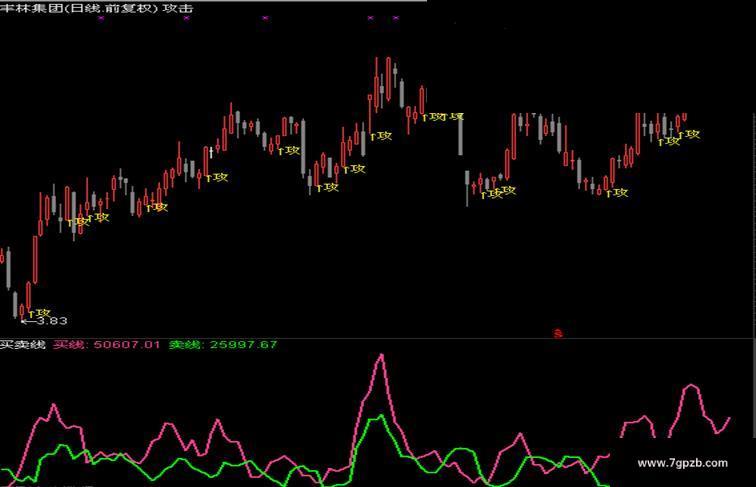756x487 pixels.
Task: Click the 买线: 50607.01 pink value
Action: (107, 345)
